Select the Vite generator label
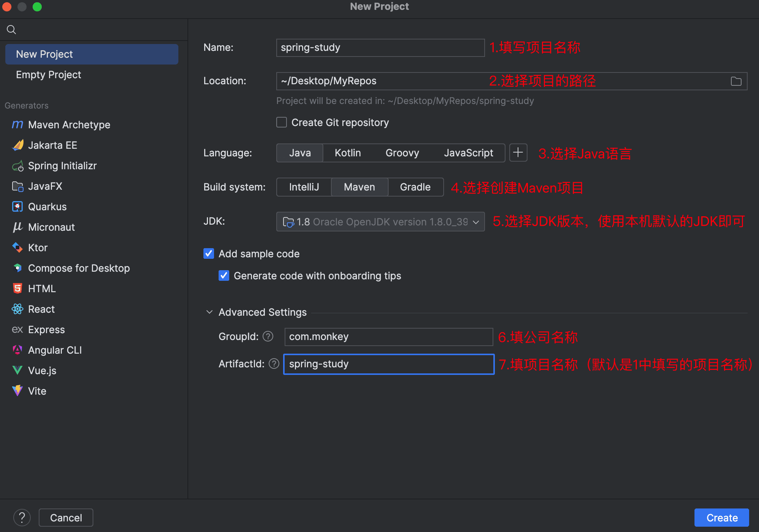Screen dimensions: 759x532 click(37, 391)
